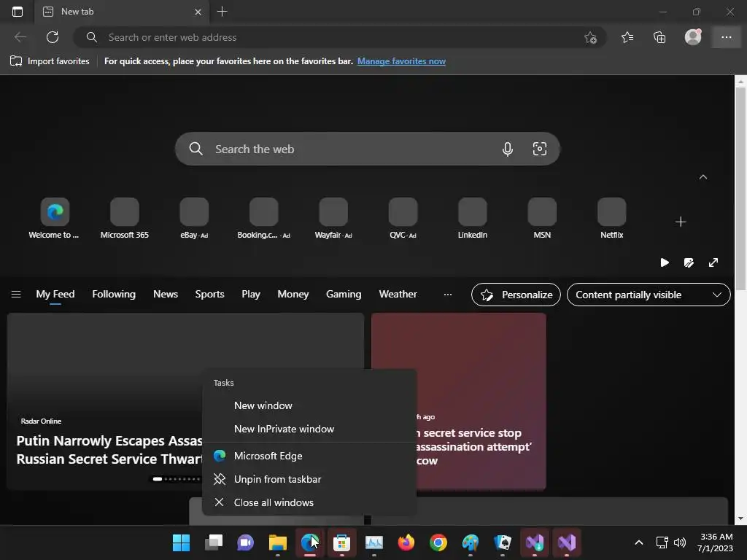Click Import favorites in favorites bar
Image resolution: width=747 pixels, height=560 pixels.
click(50, 61)
